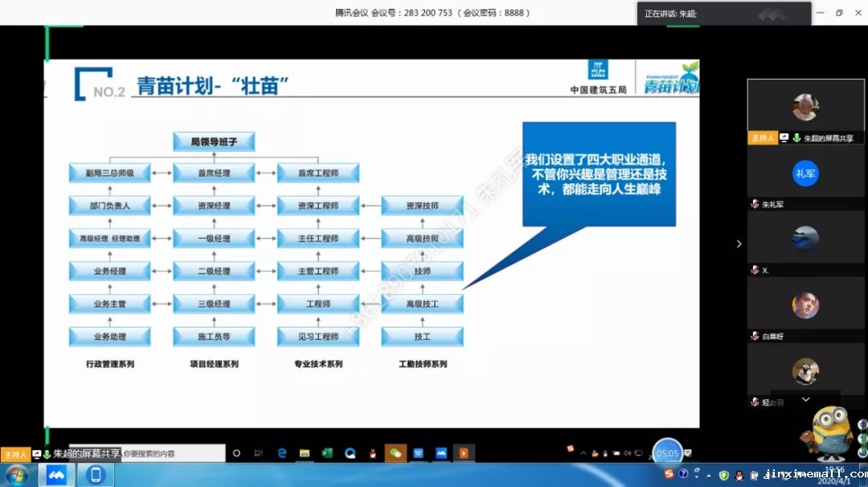Image resolution: width=868 pixels, height=487 pixels.
Task: Click the Sogou input method tray icon
Action: [x=669, y=474]
